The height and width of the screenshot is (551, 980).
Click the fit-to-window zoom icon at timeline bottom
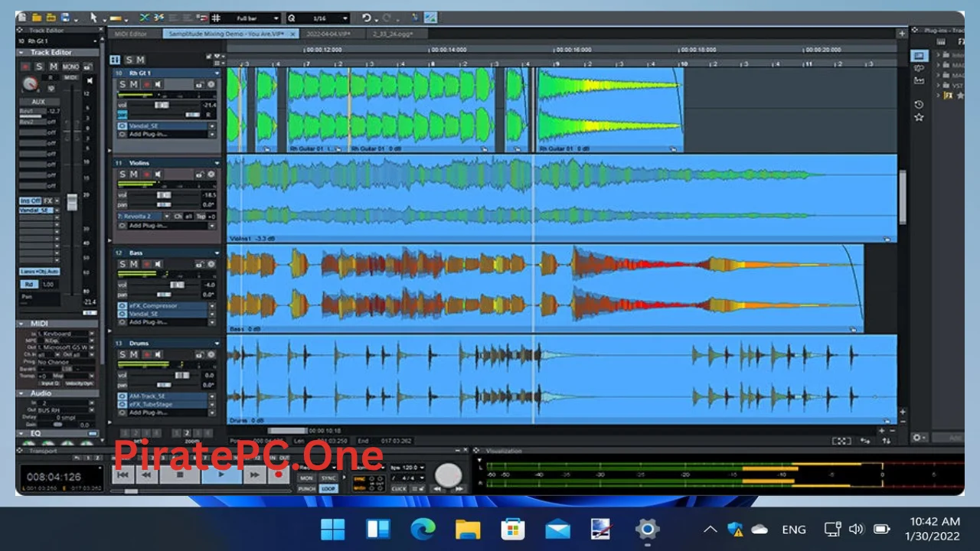(841, 441)
